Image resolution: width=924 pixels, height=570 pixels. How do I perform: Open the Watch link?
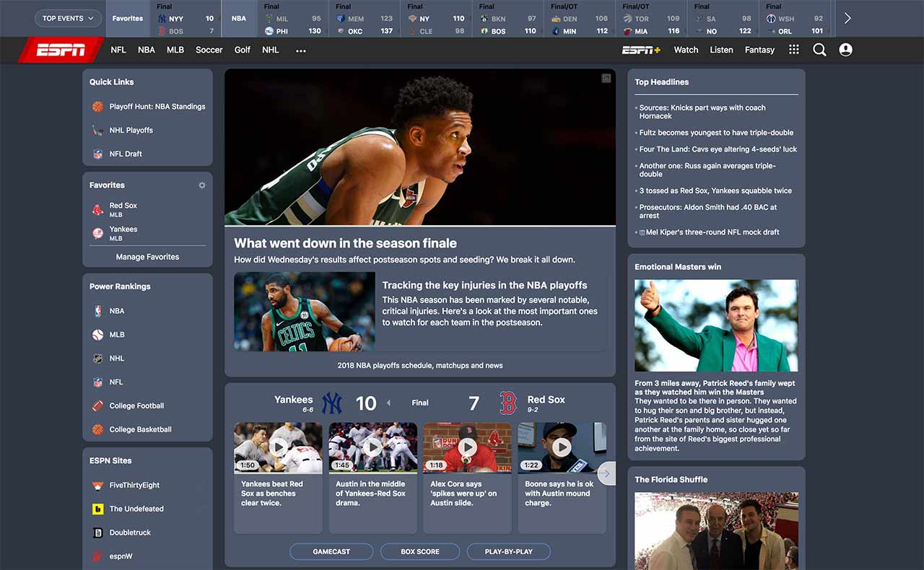coord(686,50)
